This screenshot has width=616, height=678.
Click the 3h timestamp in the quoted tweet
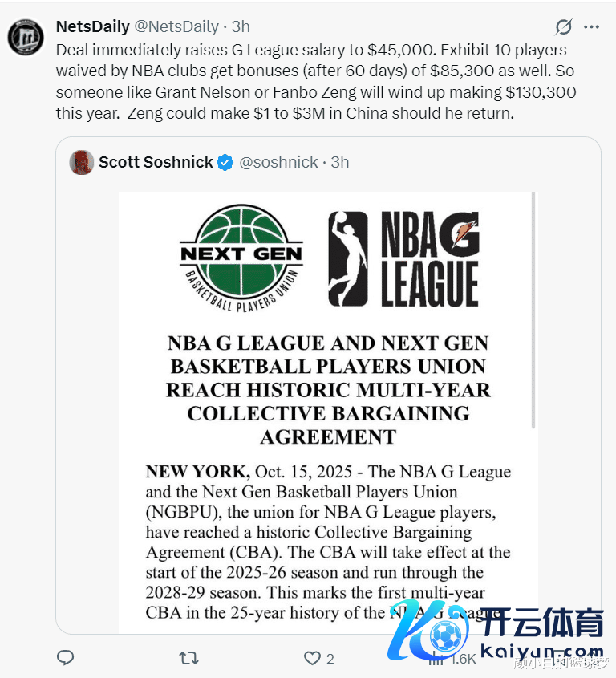click(340, 162)
